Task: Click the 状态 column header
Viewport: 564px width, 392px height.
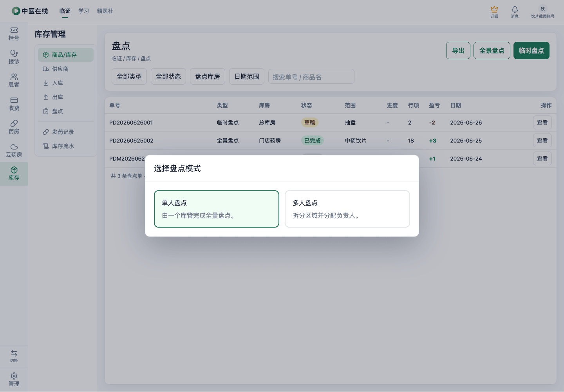Action: (307, 105)
